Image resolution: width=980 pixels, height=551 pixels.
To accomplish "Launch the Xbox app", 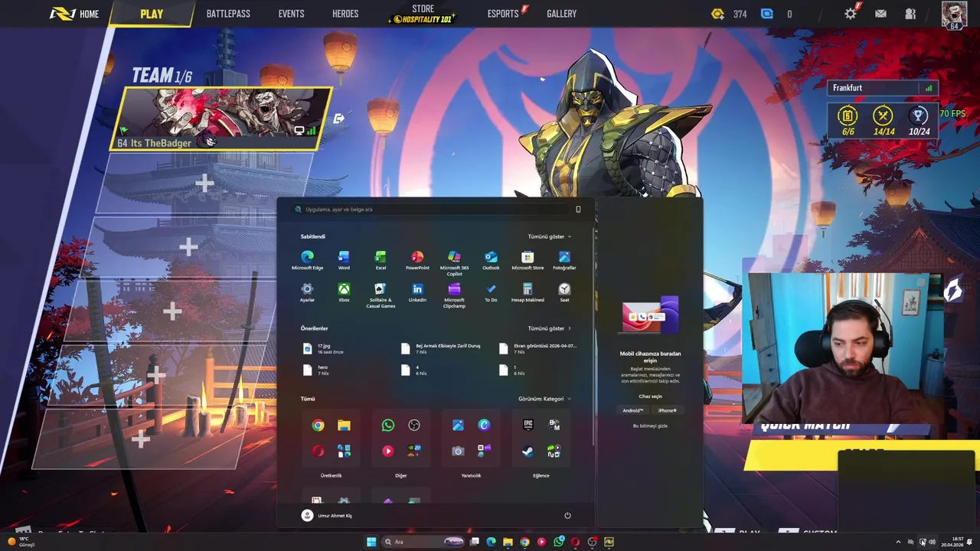I will coord(344,292).
